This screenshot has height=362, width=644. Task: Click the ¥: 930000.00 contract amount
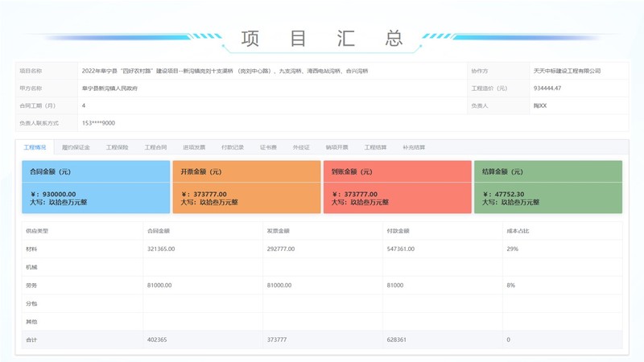[53, 194]
